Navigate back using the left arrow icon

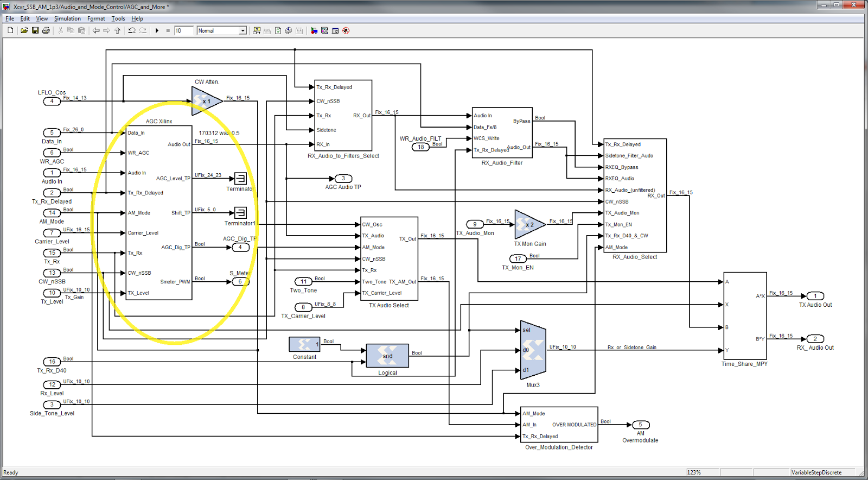tap(96, 30)
